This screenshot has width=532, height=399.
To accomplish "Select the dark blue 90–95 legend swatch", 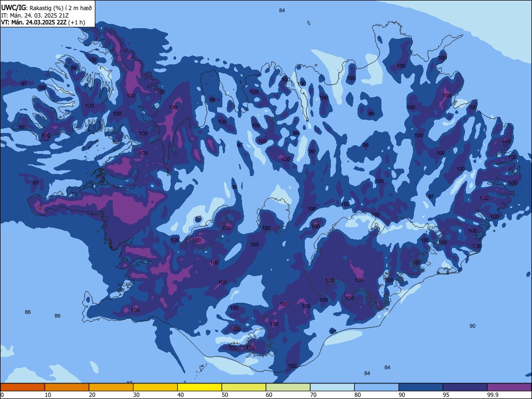I will pos(421,387).
